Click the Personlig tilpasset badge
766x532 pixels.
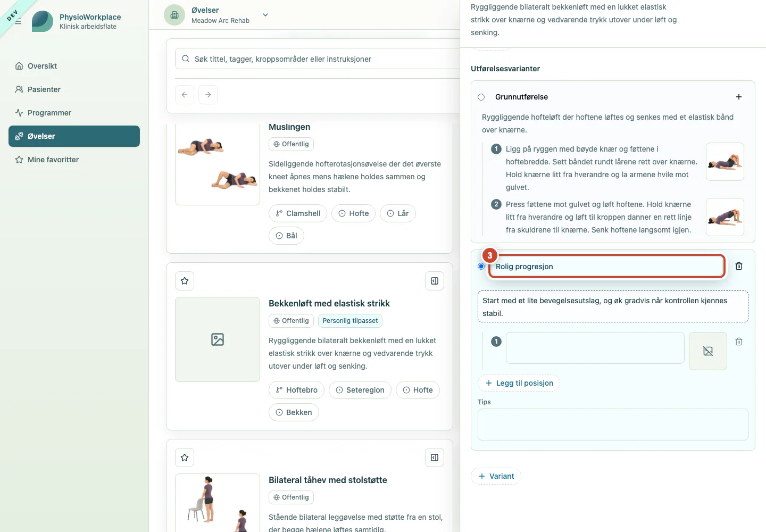(x=350, y=321)
